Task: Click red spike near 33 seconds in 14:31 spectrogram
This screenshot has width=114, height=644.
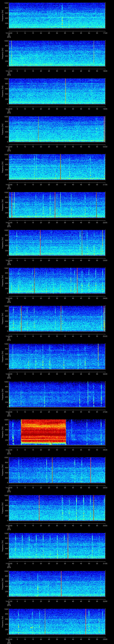Action: tap(61, 584)
